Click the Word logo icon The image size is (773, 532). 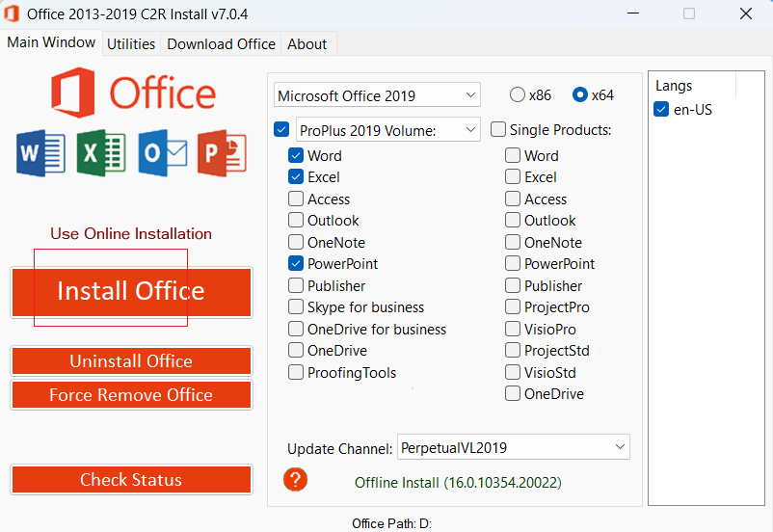point(40,153)
